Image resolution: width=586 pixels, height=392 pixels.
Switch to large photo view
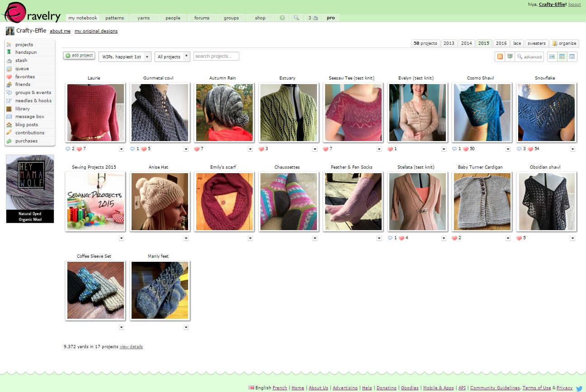552,57
